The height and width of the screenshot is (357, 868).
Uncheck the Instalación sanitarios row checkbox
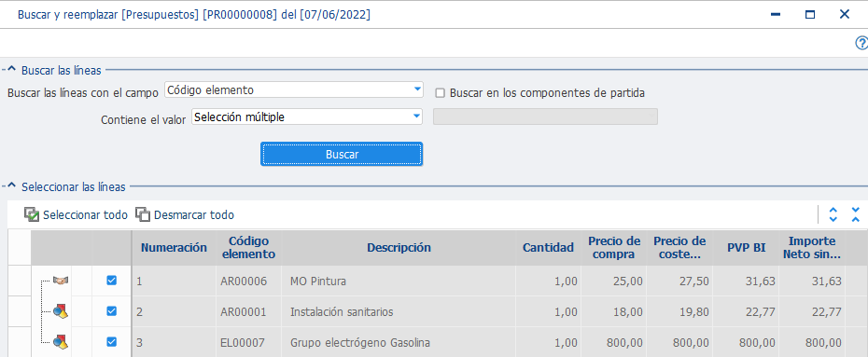[111, 311]
